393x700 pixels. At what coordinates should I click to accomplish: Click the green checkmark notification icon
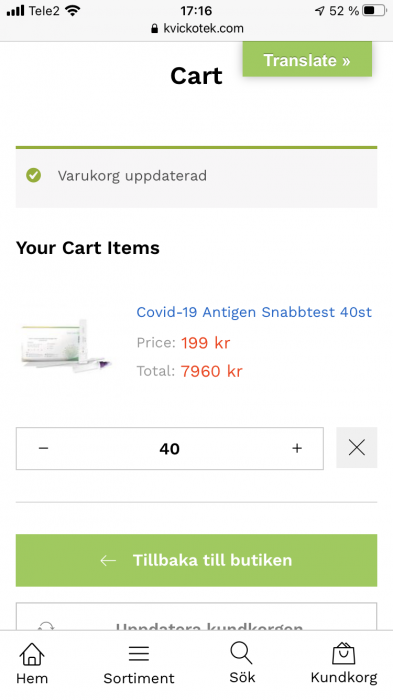click(33, 175)
